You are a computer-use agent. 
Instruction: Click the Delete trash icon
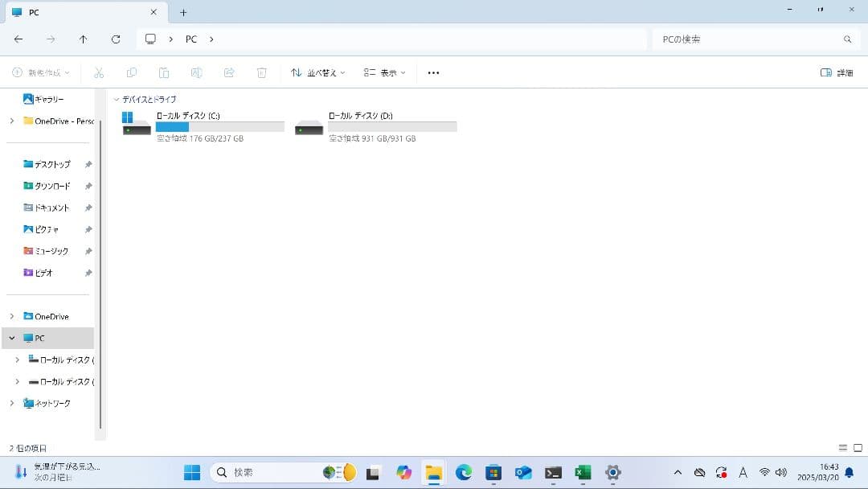260,72
